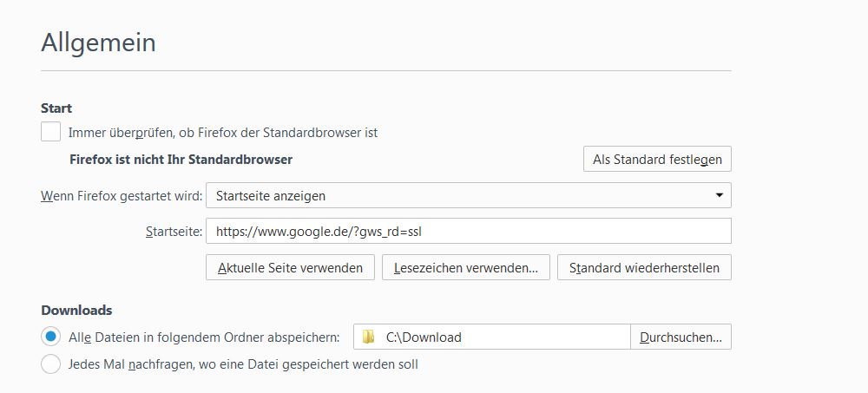Select 'Alle Dateien in folgendem Ordner abspeichern' radio
Image resolution: width=868 pixels, height=393 pixels.
point(51,337)
